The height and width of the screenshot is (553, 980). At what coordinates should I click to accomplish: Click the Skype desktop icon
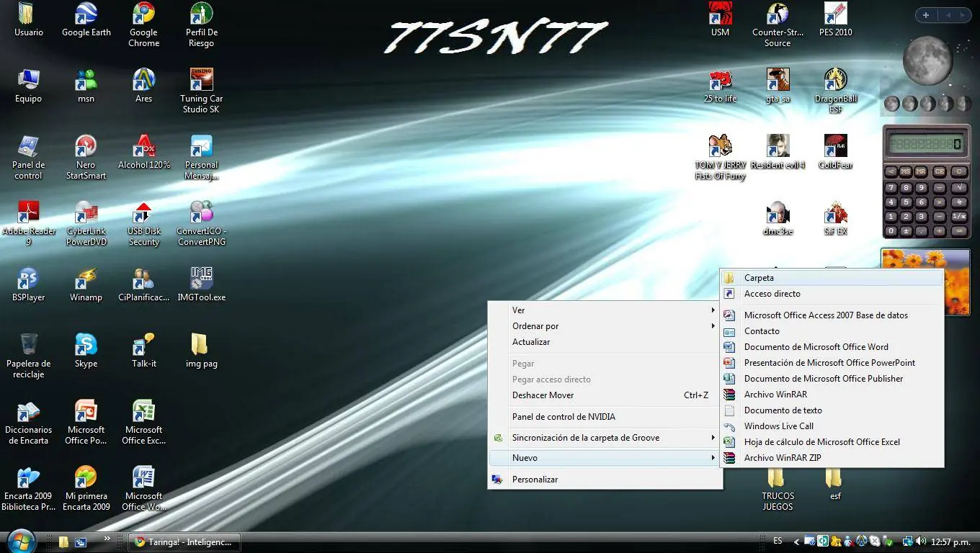click(86, 351)
